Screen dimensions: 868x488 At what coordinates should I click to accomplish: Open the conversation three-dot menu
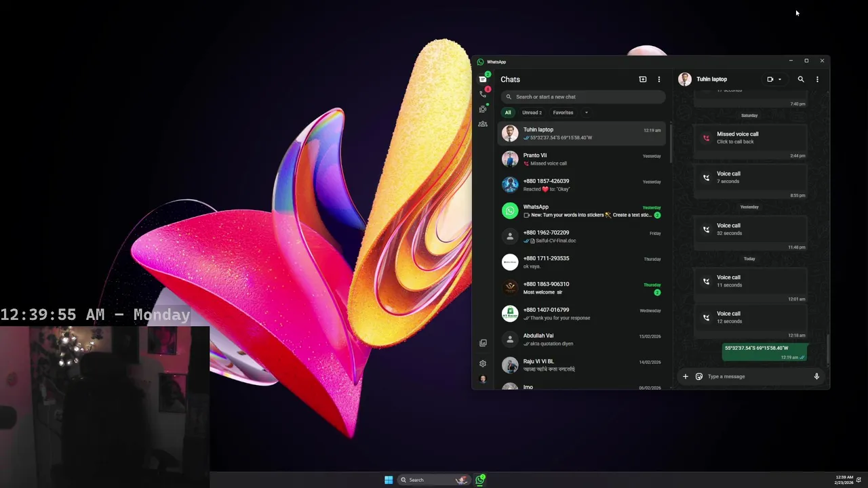pos(817,79)
